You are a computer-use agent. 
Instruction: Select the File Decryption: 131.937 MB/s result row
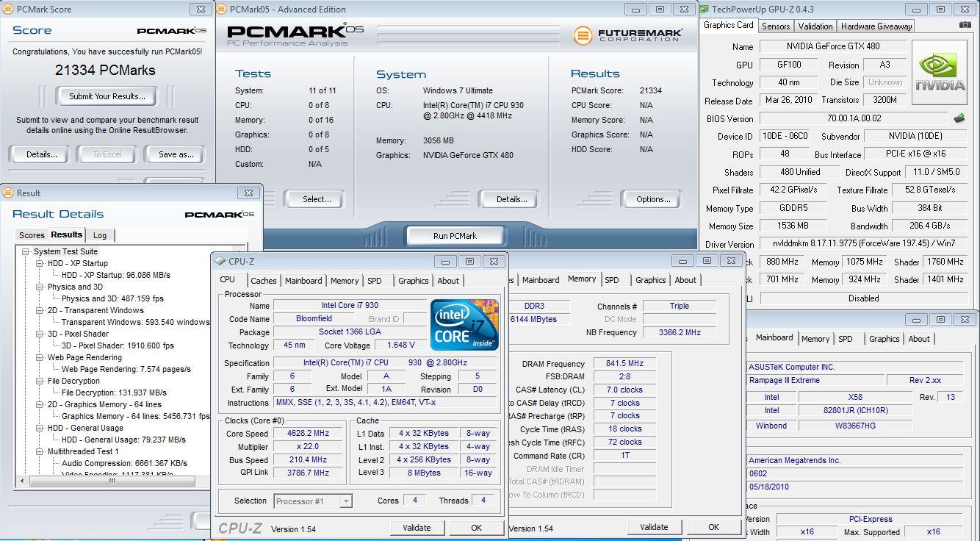click(114, 393)
